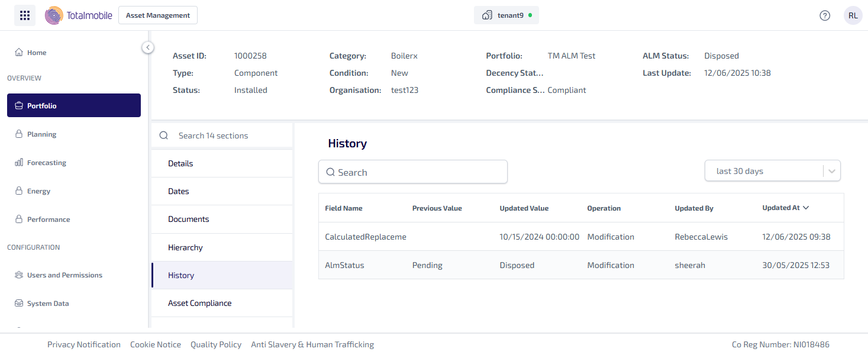868x355 pixels.
Task: Click the Asset Management button
Action: coord(158,15)
